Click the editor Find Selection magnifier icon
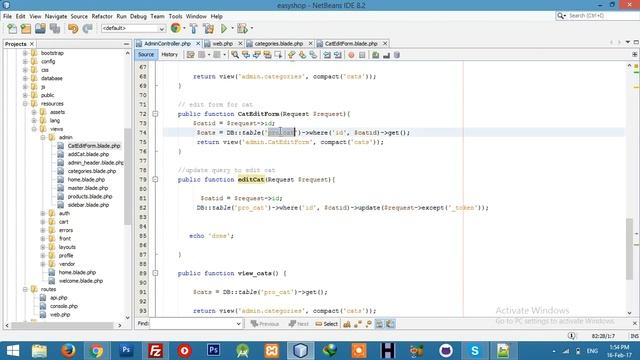Viewport: 640px width, 360px height. [x=235, y=55]
